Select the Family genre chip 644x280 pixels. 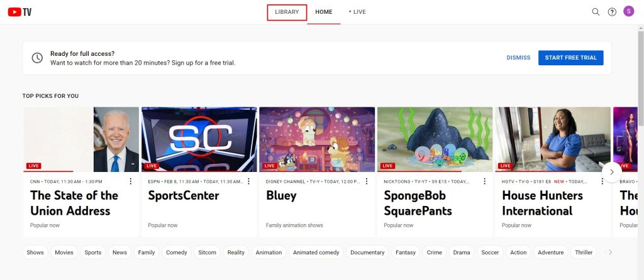pos(146,252)
